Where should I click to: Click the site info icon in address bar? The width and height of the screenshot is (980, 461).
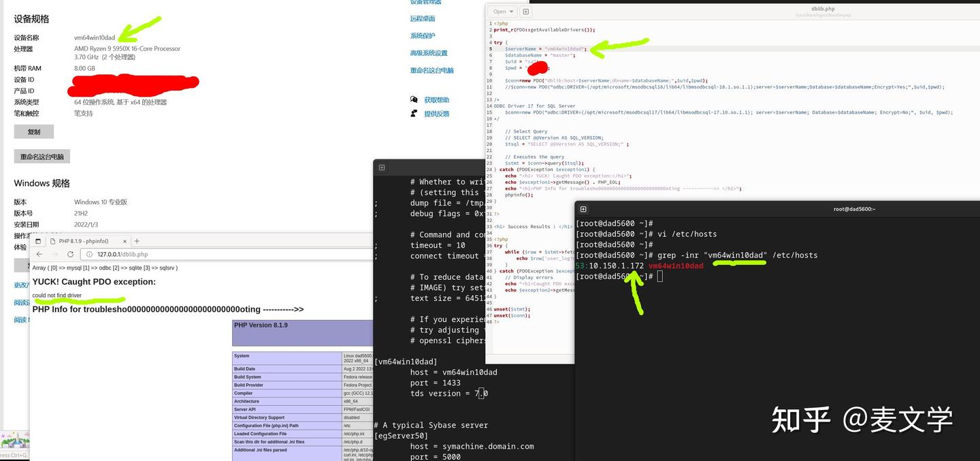[89, 254]
